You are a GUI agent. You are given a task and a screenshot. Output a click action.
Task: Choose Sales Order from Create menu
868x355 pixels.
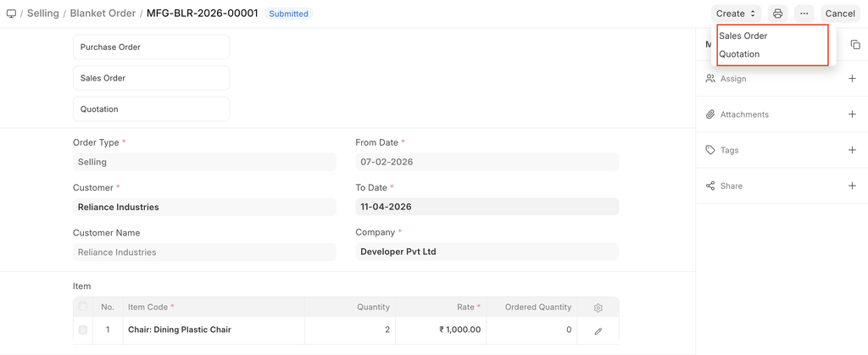(743, 36)
